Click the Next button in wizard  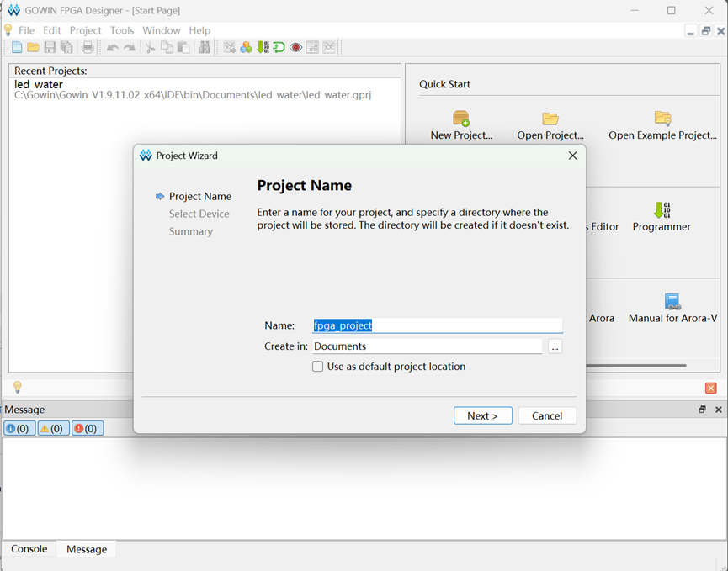(482, 415)
